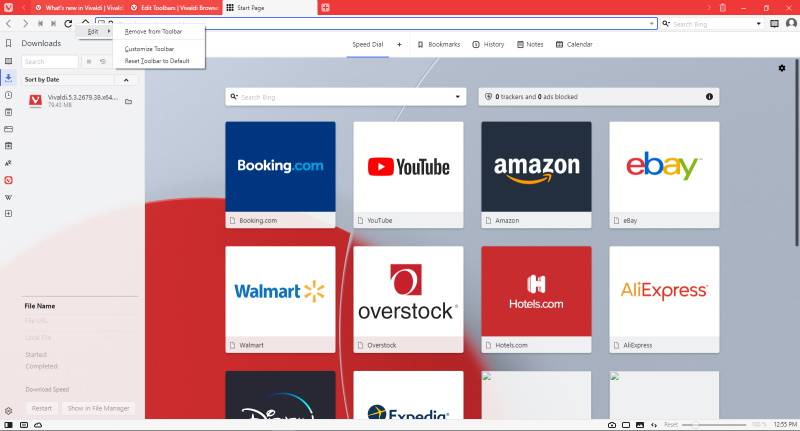
Task: Add a web panel with plus icon
Action: coord(8,214)
